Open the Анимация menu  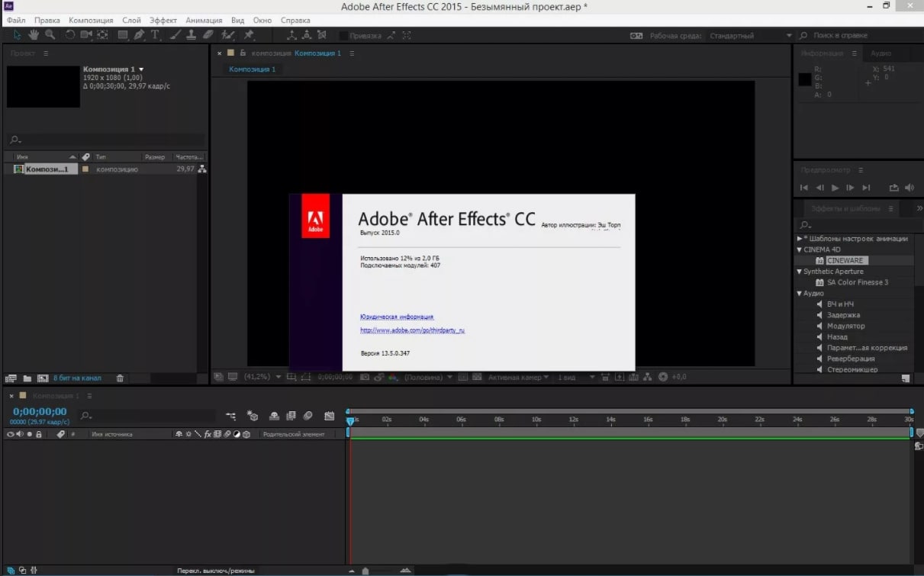[x=204, y=20]
